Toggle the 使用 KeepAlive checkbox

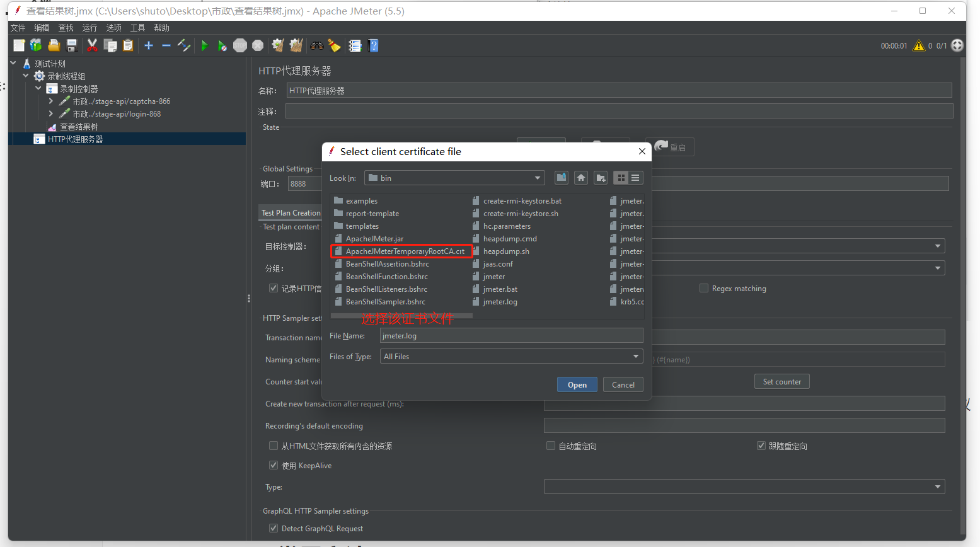click(274, 465)
